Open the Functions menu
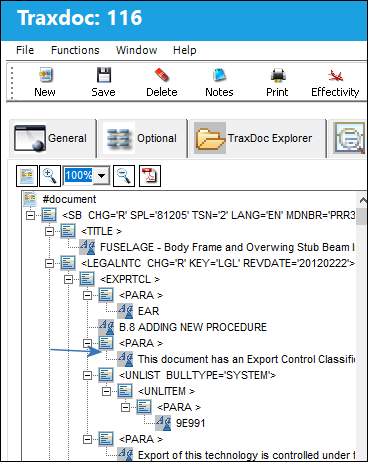Image resolution: width=368 pixels, height=462 pixels. pyautogui.click(x=75, y=50)
